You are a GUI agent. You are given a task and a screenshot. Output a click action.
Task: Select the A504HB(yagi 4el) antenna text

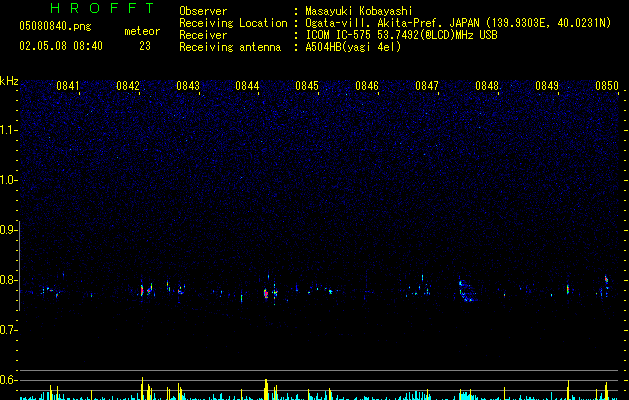pos(353,47)
